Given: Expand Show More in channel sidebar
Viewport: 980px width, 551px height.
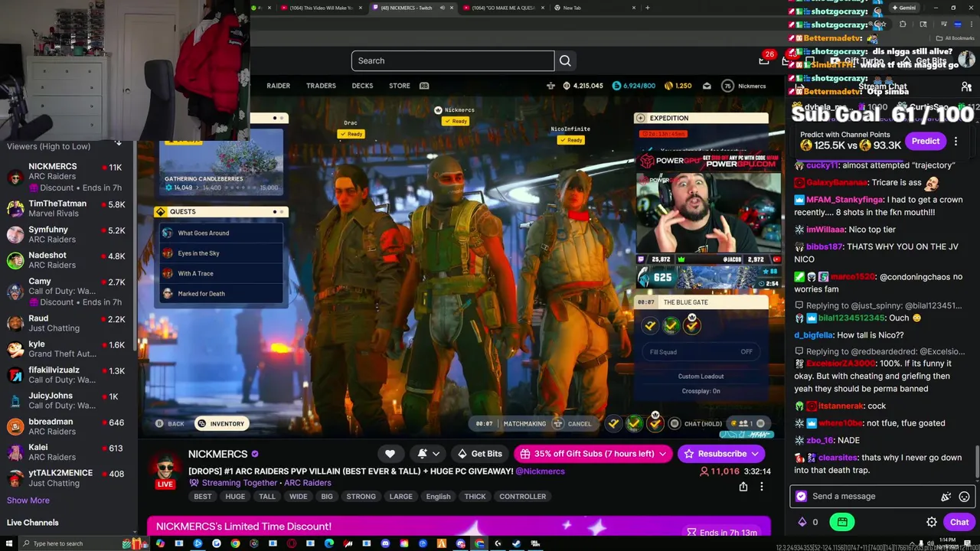Looking at the screenshot, I should pyautogui.click(x=28, y=500).
